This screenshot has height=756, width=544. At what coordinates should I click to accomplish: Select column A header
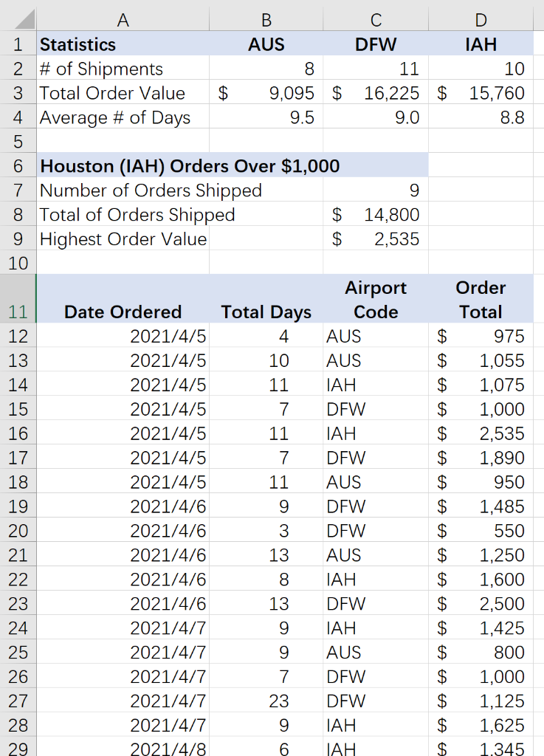pos(123,20)
